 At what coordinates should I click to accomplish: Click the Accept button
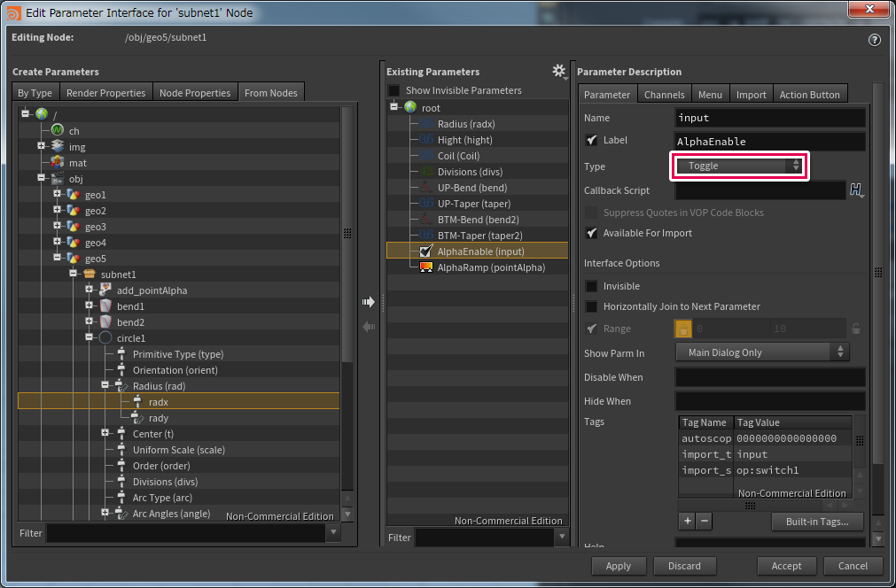pyautogui.click(x=786, y=566)
